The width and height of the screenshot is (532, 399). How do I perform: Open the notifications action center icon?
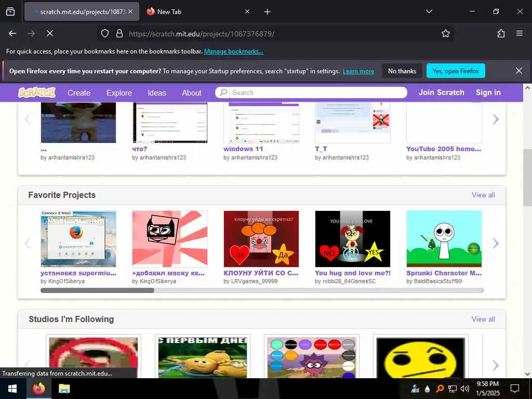pos(515,389)
